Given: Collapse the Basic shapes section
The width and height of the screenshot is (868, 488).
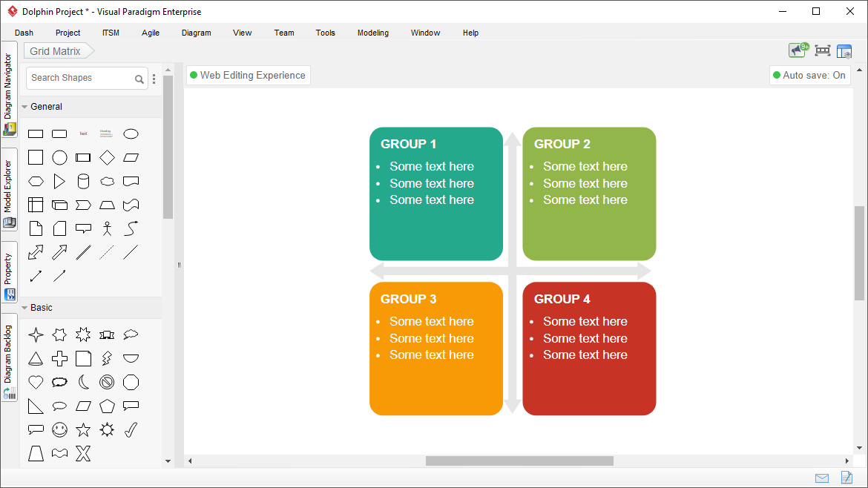Looking at the screenshot, I should pos(24,308).
